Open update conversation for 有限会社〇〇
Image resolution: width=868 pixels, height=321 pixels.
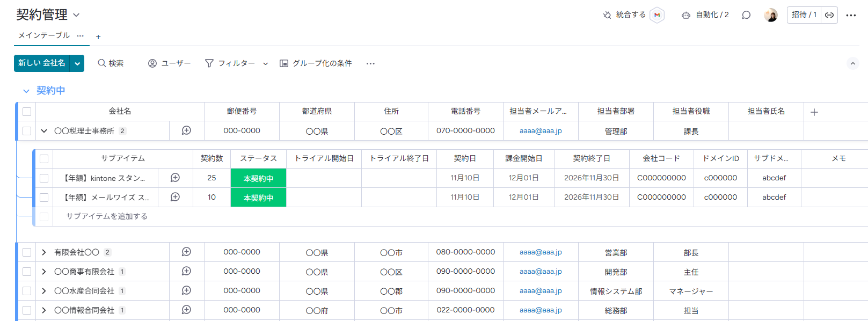[x=186, y=252]
